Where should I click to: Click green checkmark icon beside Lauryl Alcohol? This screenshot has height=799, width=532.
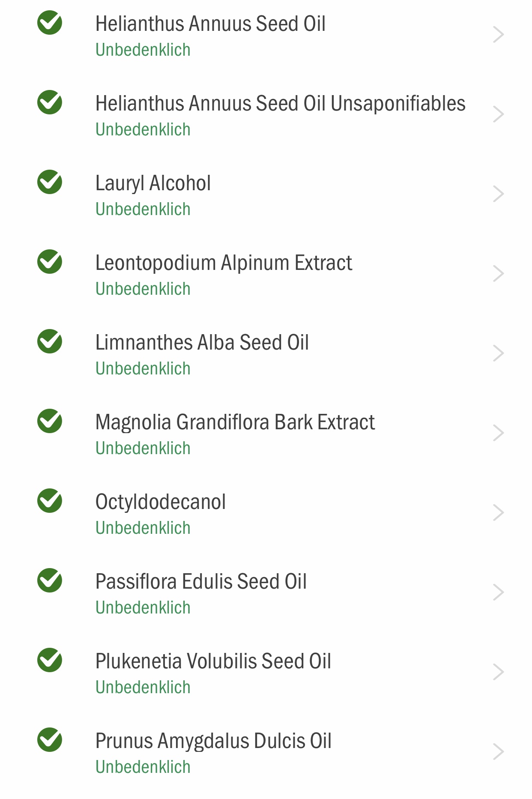50,182
